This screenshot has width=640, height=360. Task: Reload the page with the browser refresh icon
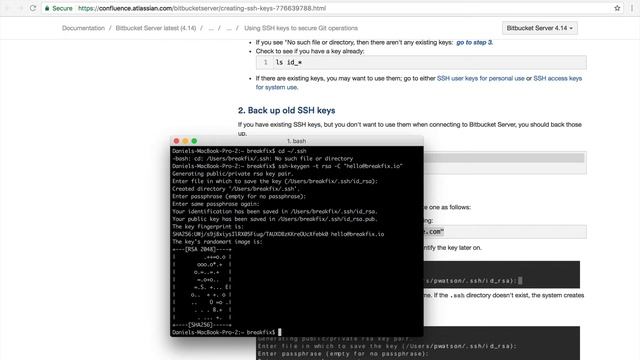[x=33, y=8]
